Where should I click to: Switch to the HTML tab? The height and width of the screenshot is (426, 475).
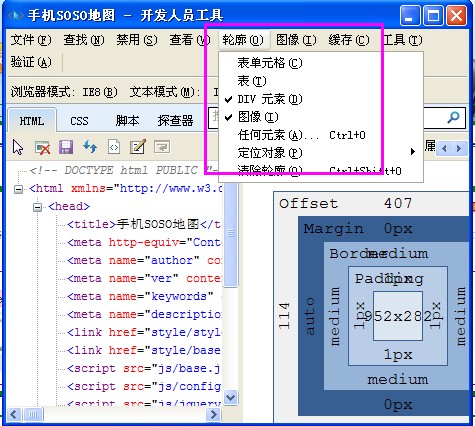[x=32, y=120]
